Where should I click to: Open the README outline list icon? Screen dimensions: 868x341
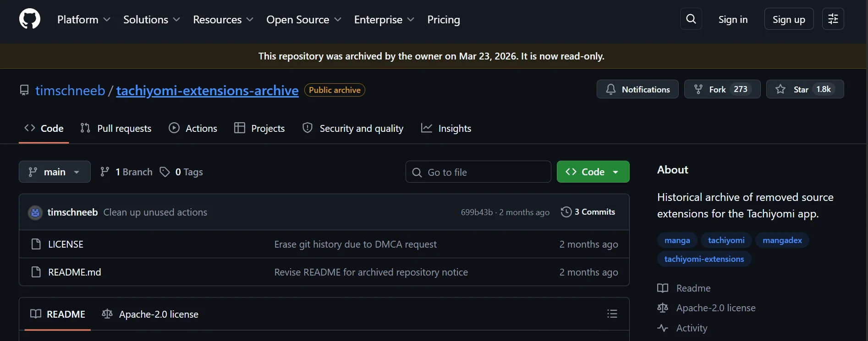click(612, 314)
